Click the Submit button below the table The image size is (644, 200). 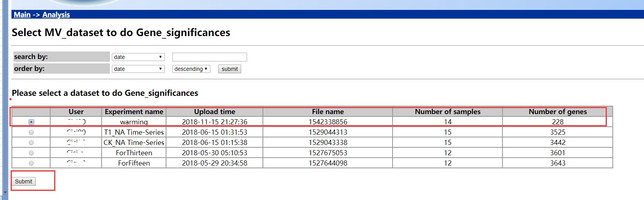coord(24,181)
